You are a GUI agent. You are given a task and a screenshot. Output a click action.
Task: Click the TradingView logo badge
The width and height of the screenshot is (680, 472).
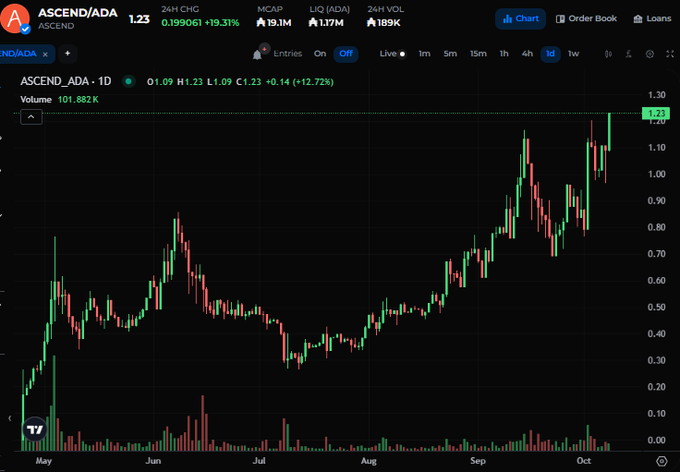35,429
